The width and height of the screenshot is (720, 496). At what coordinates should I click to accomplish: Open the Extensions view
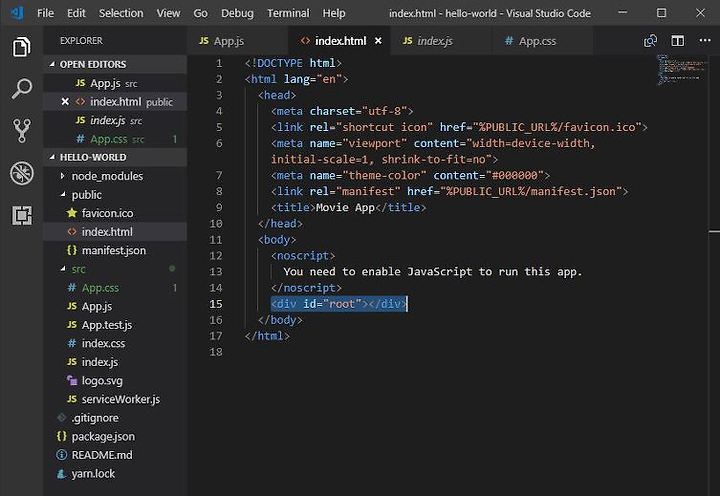pos(22,215)
